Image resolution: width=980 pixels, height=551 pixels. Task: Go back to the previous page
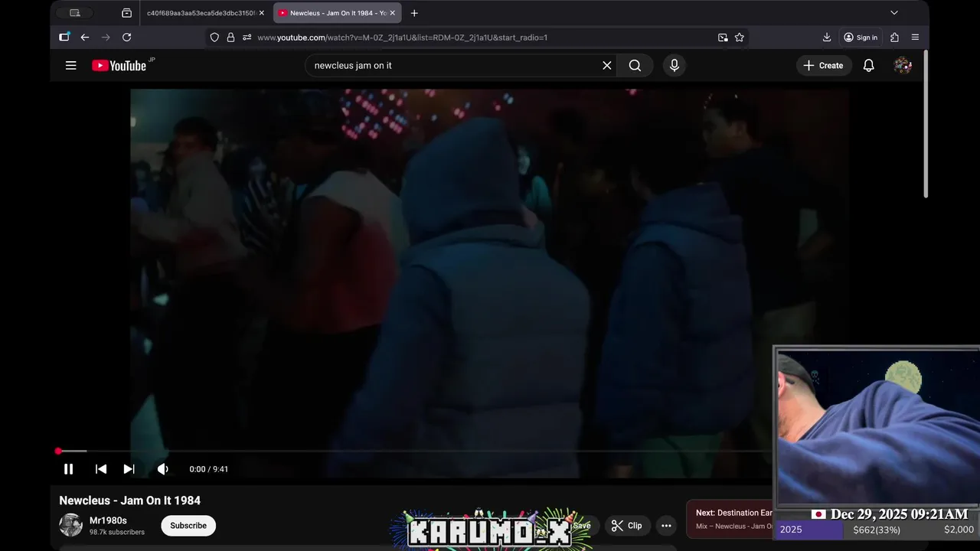tap(85, 37)
